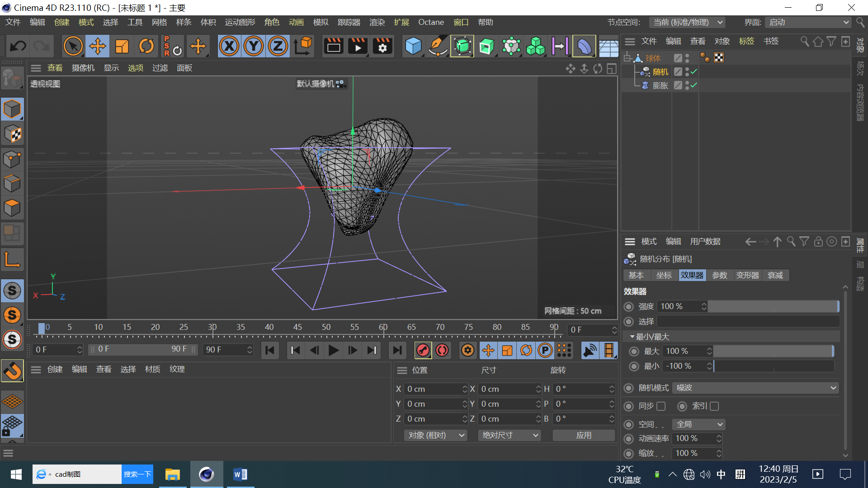868x488 pixels.
Task: Toggle visibility dots of 球体 object
Action: click(687, 58)
